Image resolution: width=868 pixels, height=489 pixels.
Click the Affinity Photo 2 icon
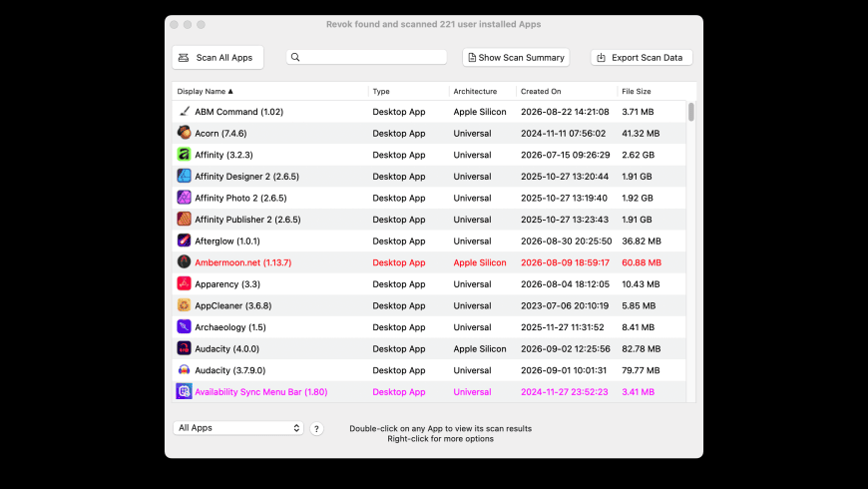click(184, 198)
